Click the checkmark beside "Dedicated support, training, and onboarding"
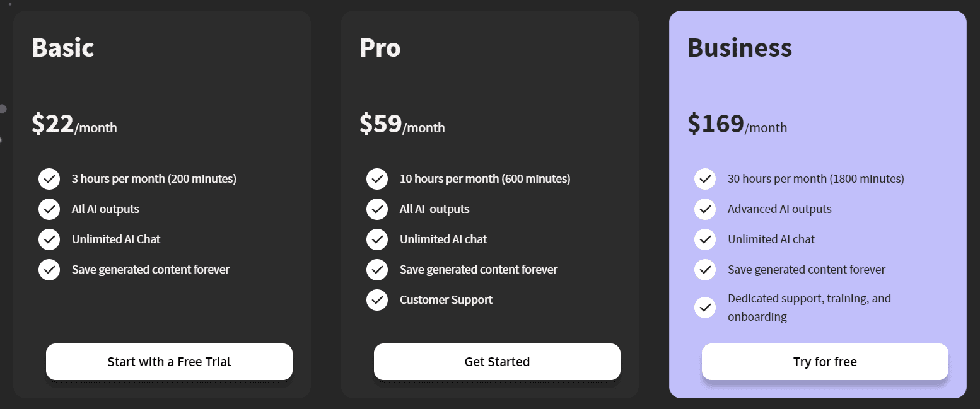The image size is (980, 409). pos(705,308)
